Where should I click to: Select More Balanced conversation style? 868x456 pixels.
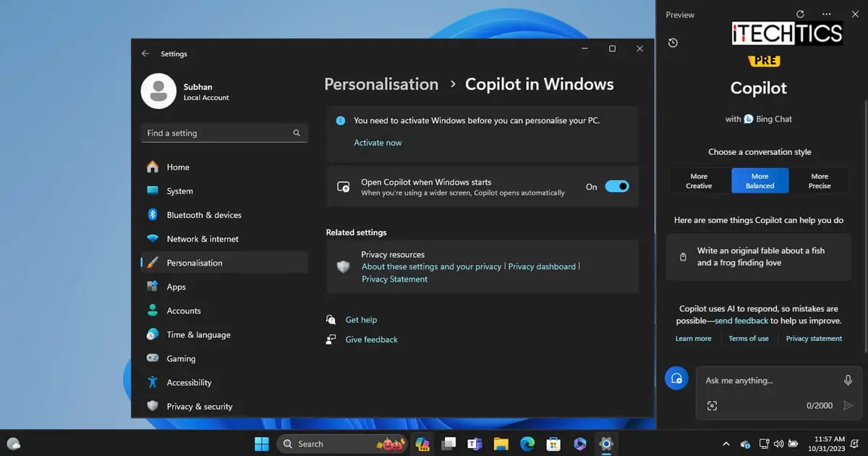759,181
